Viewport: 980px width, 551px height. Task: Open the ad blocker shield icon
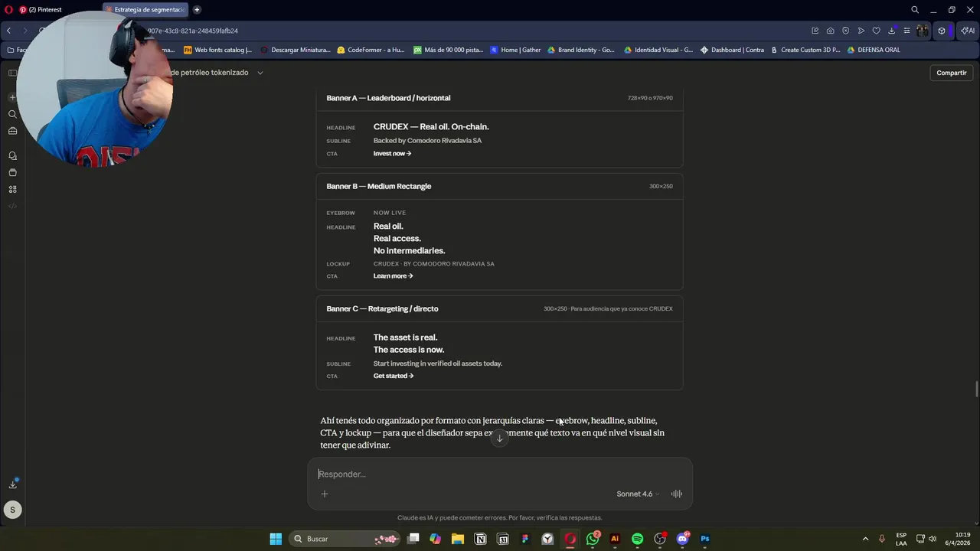[x=846, y=31]
